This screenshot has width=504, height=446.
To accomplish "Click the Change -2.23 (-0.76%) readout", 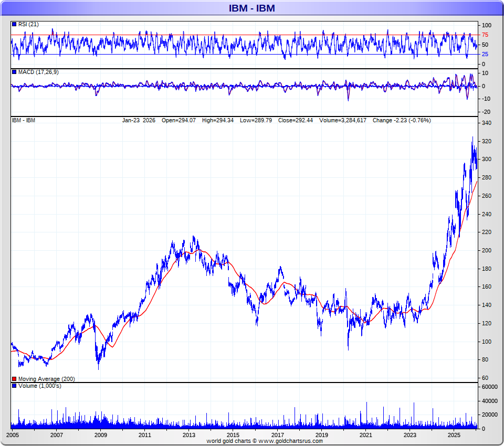I will [x=402, y=120].
